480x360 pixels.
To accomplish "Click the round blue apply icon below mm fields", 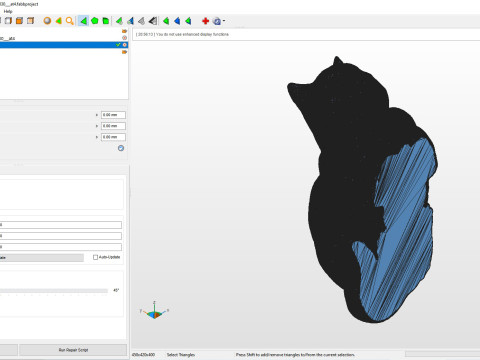I will pos(121,148).
